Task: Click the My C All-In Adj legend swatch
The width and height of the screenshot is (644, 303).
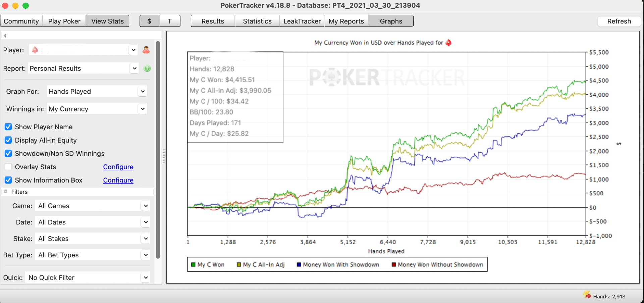Action: (x=239, y=264)
